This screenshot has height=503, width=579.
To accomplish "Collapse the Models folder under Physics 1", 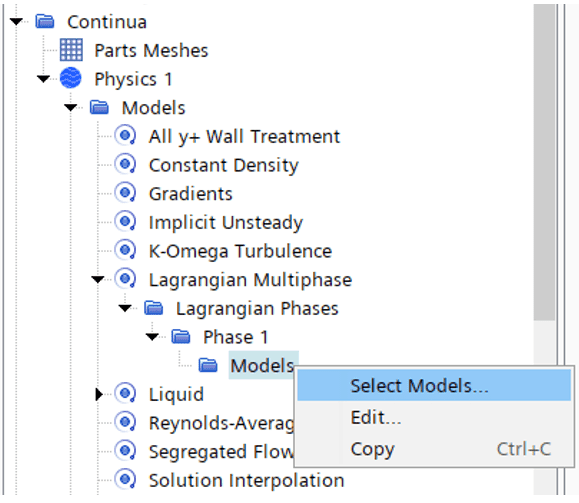I will (x=70, y=107).
